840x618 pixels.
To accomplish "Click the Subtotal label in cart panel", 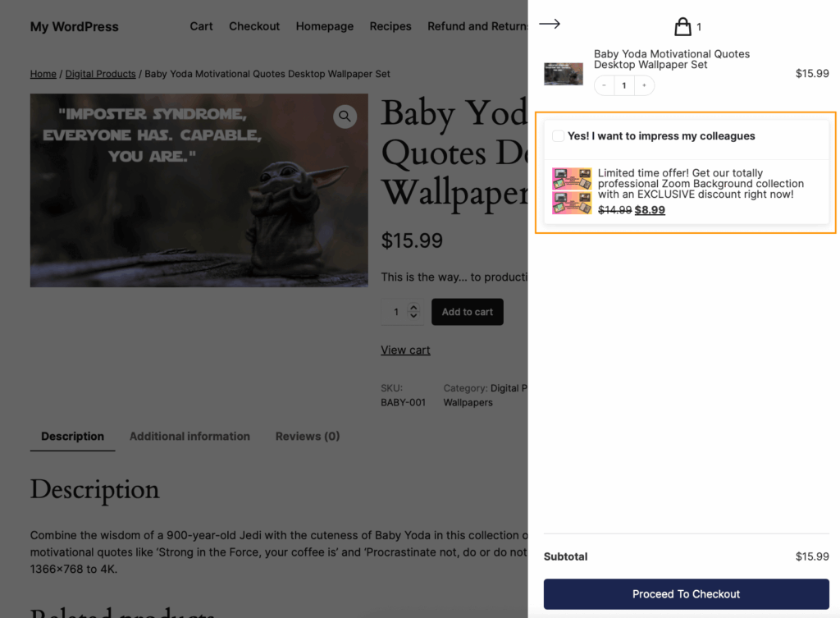I will click(x=565, y=556).
